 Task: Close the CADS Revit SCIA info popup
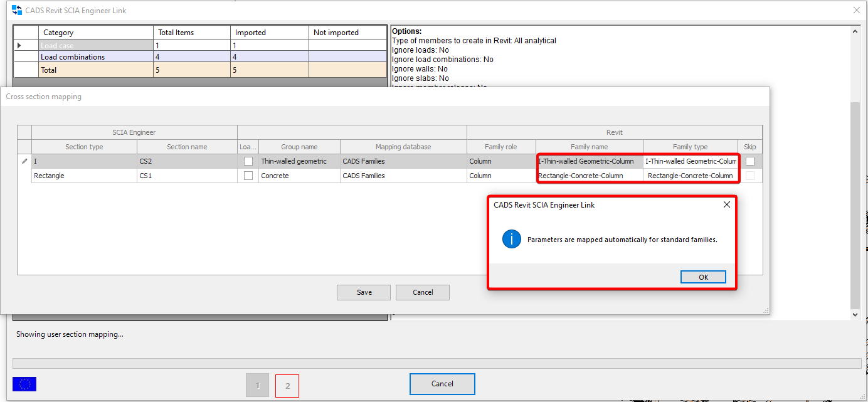coord(726,204)
